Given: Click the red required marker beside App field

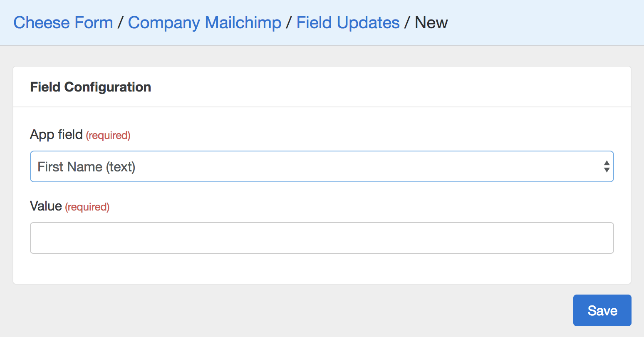Looking at the screenshot, I should click(x=108, y=135).
